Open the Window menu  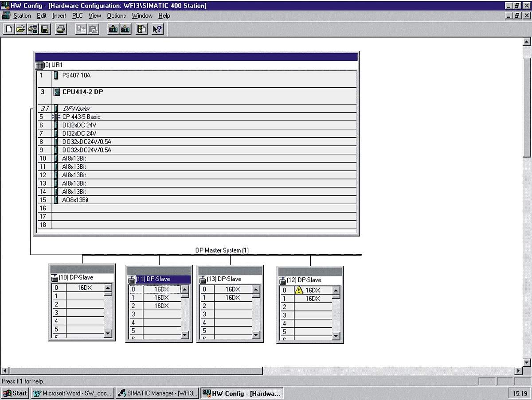tap(142, 16)
